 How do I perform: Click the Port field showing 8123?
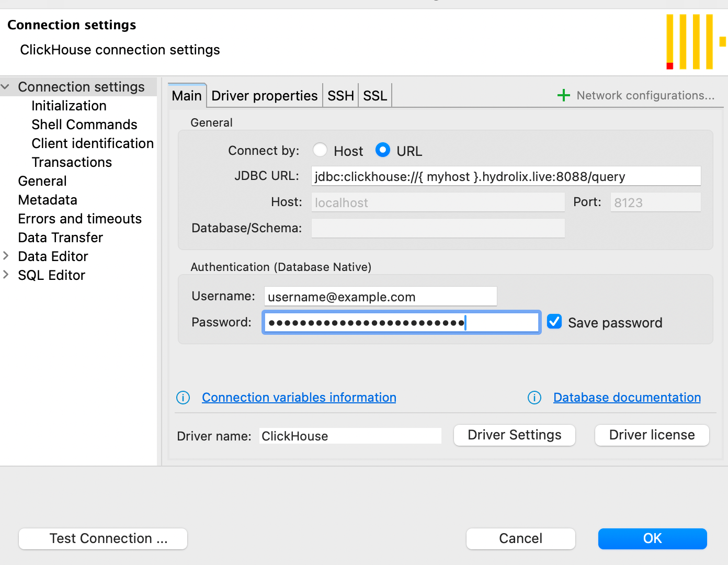[656, 202]
